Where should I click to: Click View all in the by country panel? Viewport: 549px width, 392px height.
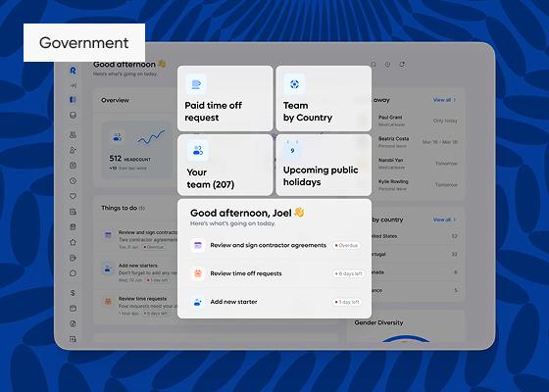click(442, 220)
